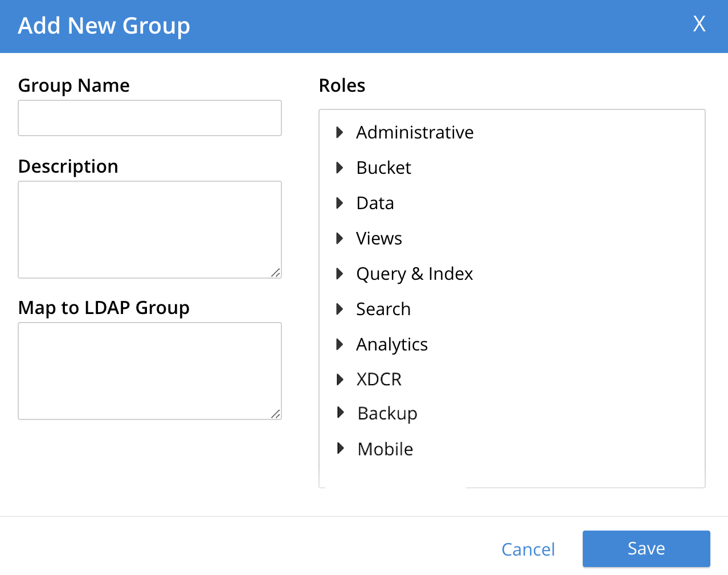Expand Backup roles with its arrow

pos(341,413)
